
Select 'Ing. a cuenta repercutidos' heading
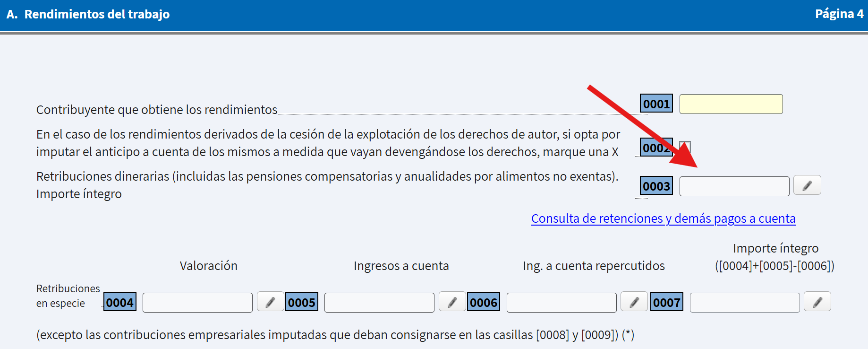click(x=594, y=266)
